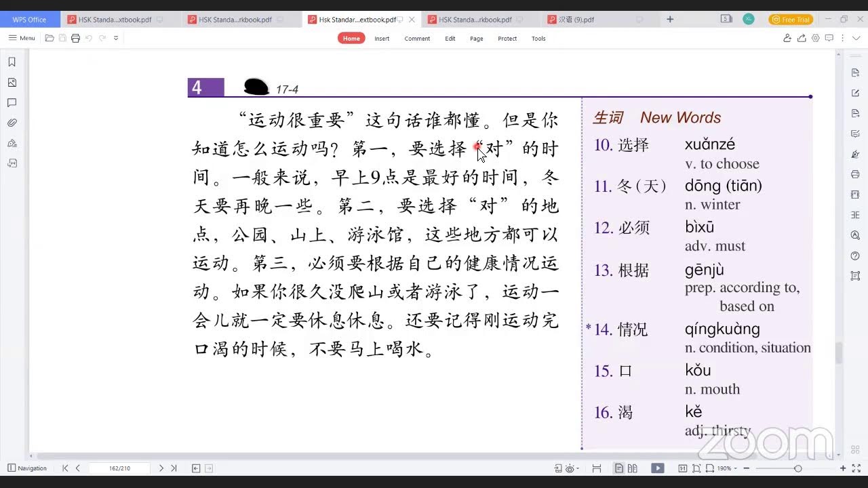Open the Edit ribbon tab

click(450, 39)
